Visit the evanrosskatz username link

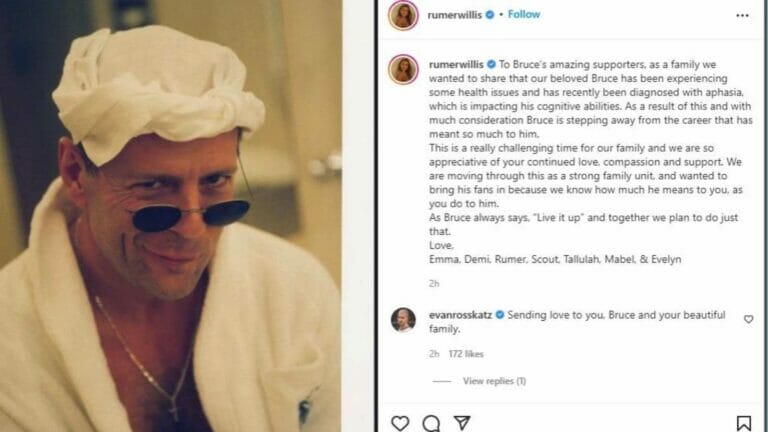coord(460,315)
